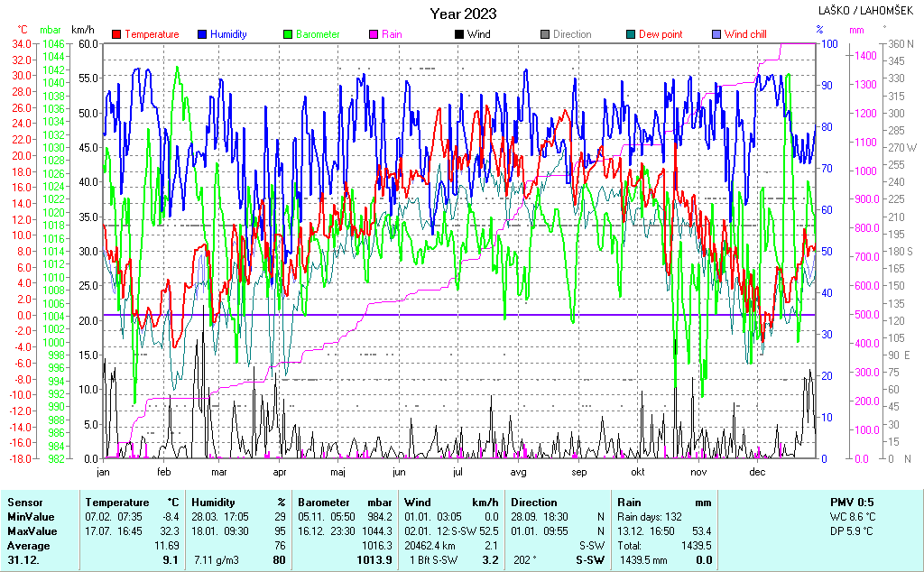Click the blue Humidity legend swatch
This screenshot has height=572, width=924.
click(x=203, y=34)
